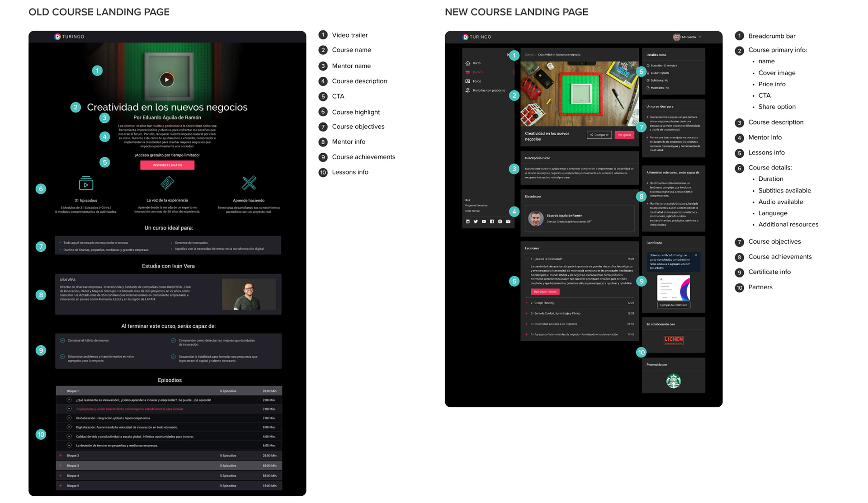
Task: Play episode '¿Qué realmente es innovación?'
Action: (69, 400)
